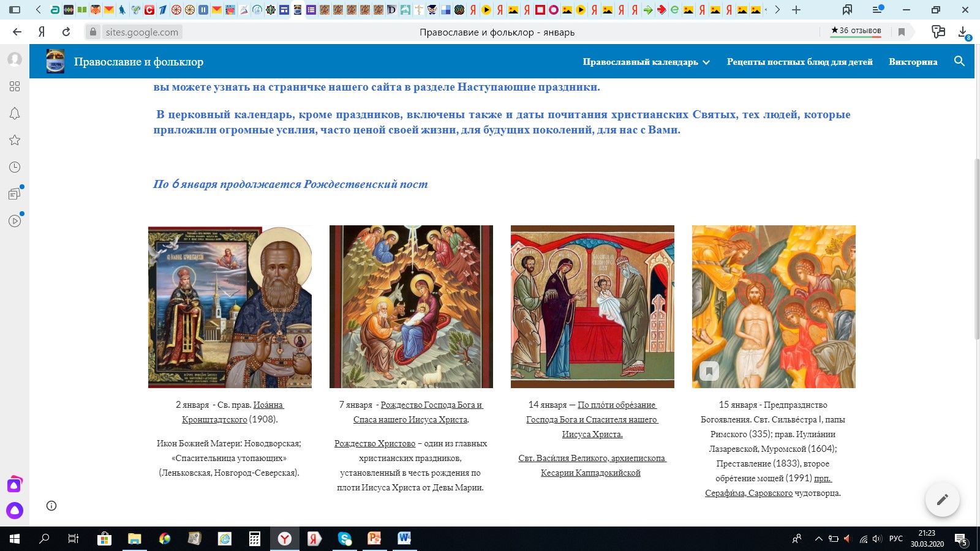Click the padlock site security icon
The width and height of the screenshot is (980, 551).
93,32
